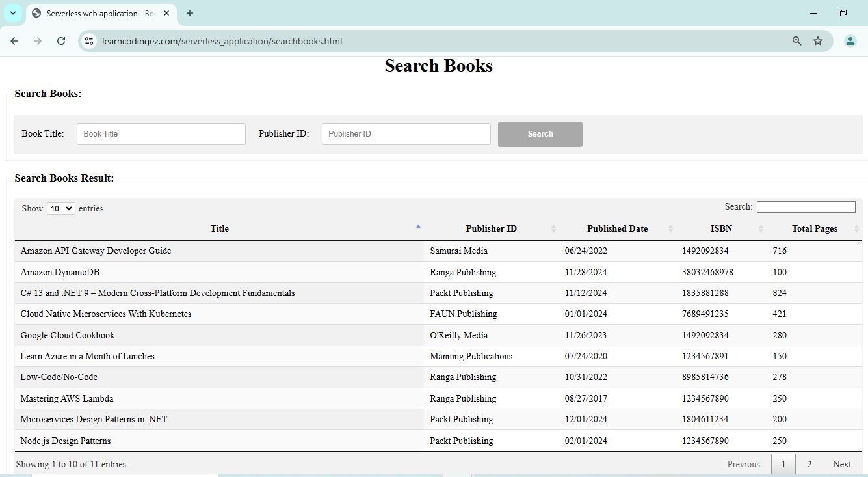Screen dimensions: 868x477
Task: Go to pagination page 2
Action: point(809,464)
